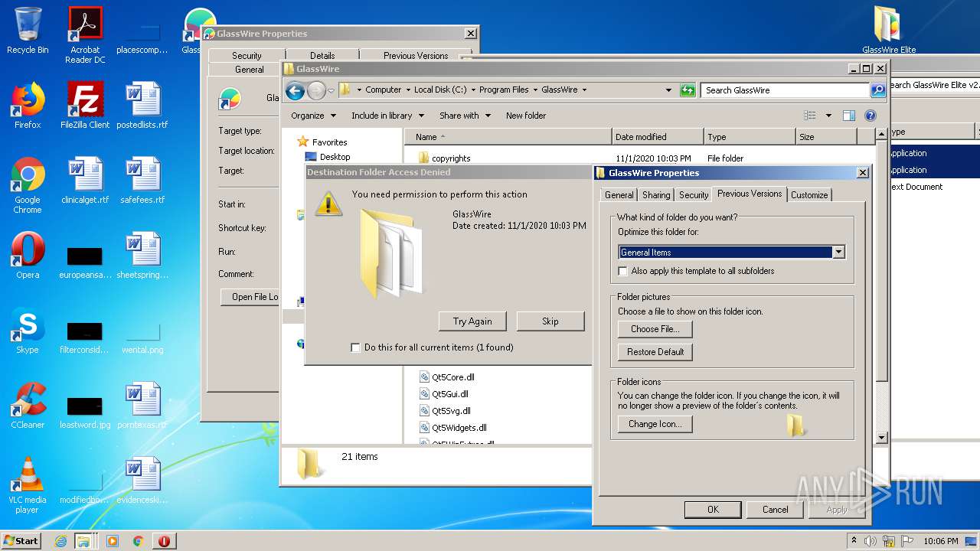Open the Start menu
Image resolution: width=980 pixels, height=551 pixels.
21,541
